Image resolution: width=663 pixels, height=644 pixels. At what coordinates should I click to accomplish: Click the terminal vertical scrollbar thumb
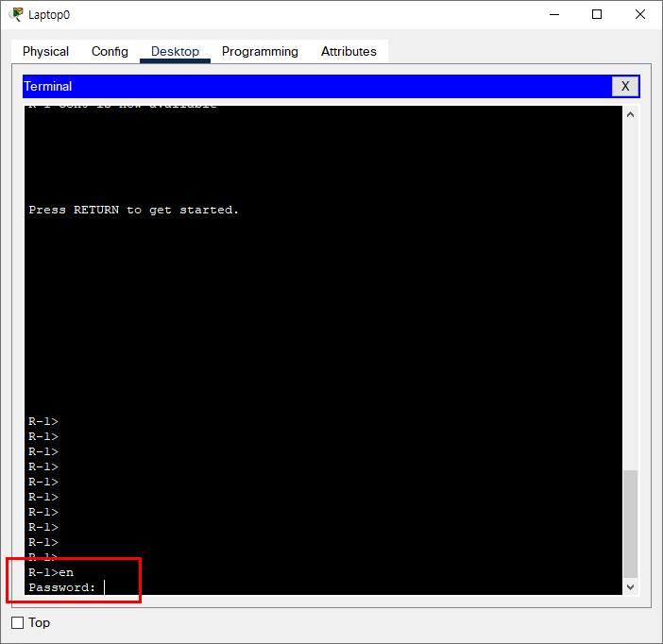coord(630,523)
